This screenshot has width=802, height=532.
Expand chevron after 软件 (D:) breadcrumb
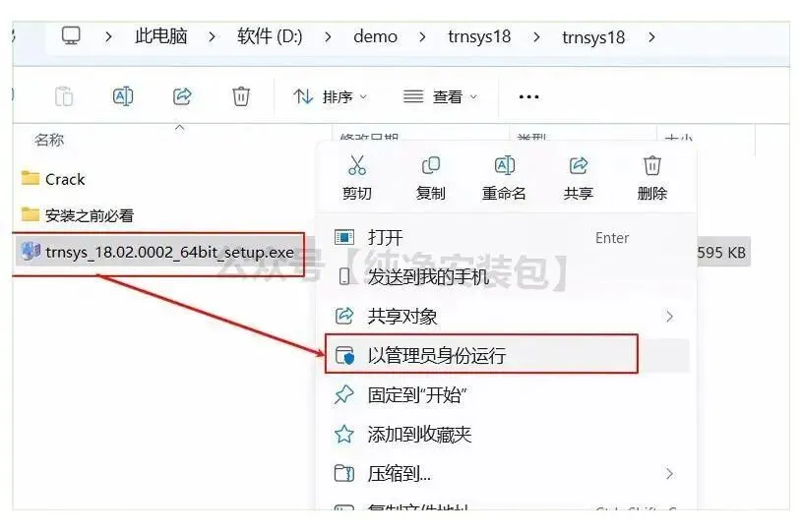point(328,36)
